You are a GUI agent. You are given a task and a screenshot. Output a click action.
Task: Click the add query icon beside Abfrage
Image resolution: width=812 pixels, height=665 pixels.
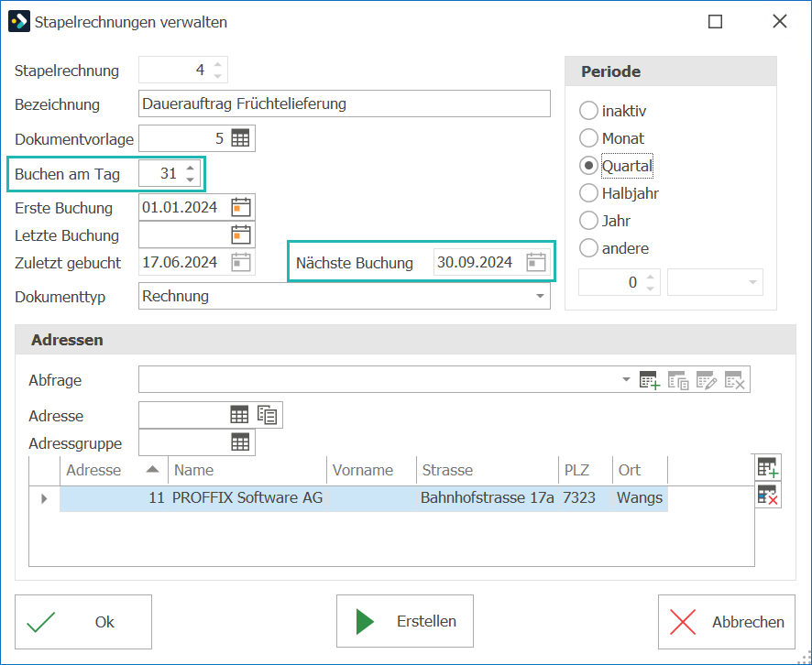[650, 380]
